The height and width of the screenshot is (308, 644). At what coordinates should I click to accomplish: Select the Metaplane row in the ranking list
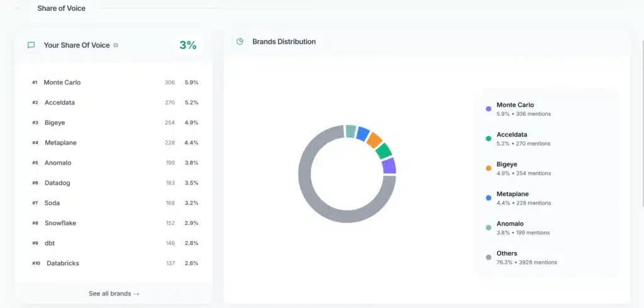point(115,143)
